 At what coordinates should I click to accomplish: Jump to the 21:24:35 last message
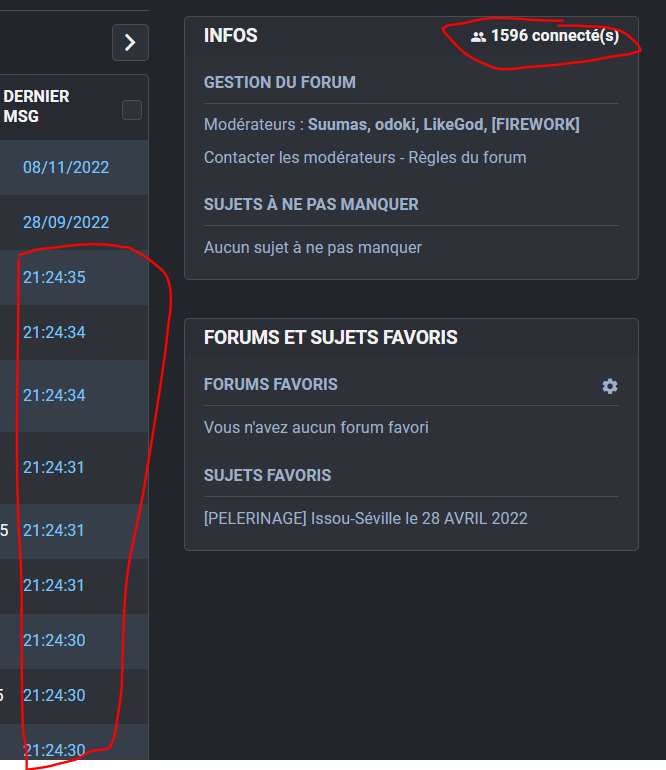click(54, 277)
